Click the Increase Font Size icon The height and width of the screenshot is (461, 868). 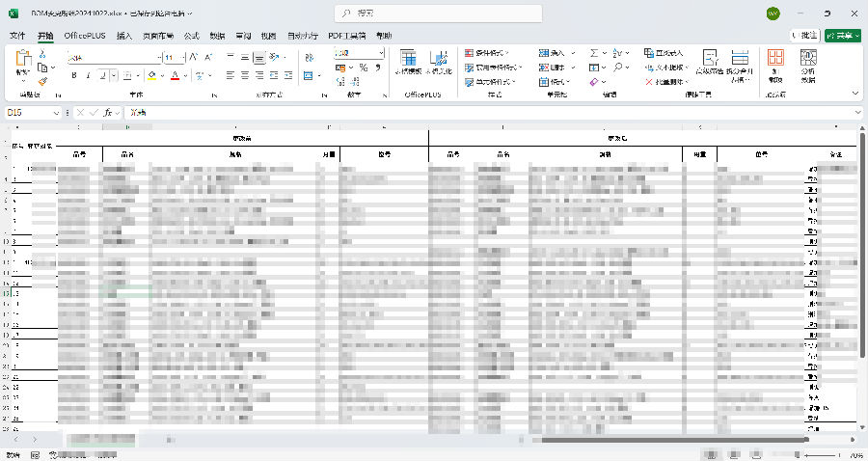(194, 57)
